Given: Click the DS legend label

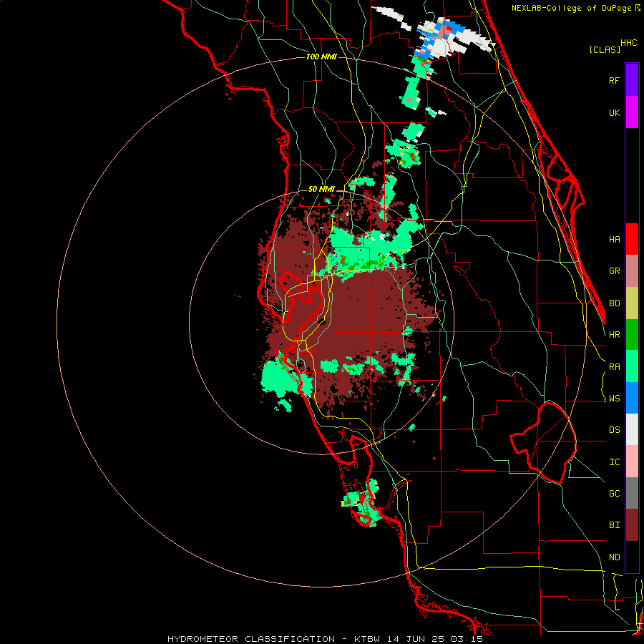Looking at the screenshot, I should 614,430.
